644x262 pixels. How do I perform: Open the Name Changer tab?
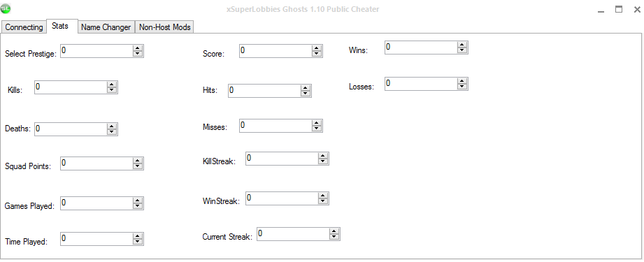click(106, 27)
